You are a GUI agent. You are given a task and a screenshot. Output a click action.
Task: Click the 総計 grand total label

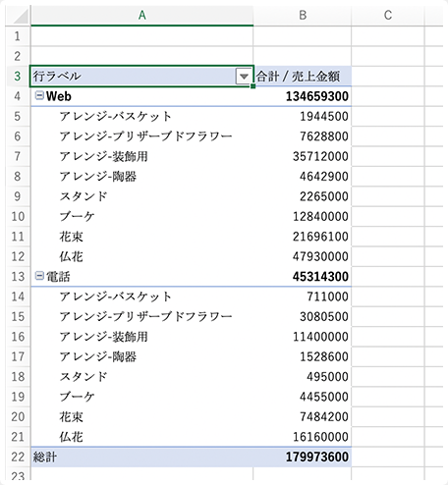45,457
